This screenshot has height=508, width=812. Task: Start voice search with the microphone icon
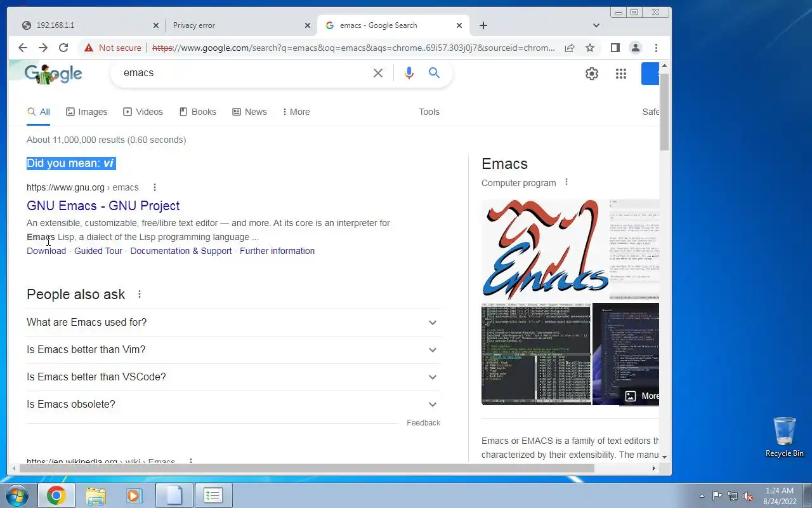(409, 73)
